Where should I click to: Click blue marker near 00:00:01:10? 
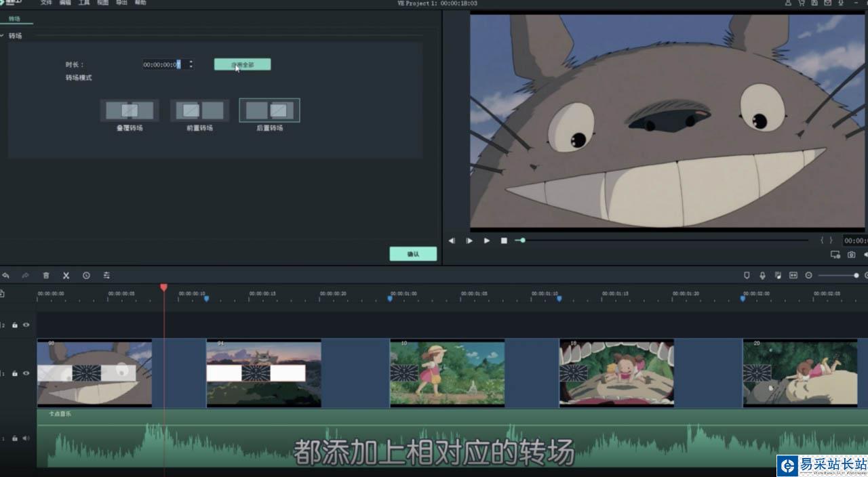(559, 298)
